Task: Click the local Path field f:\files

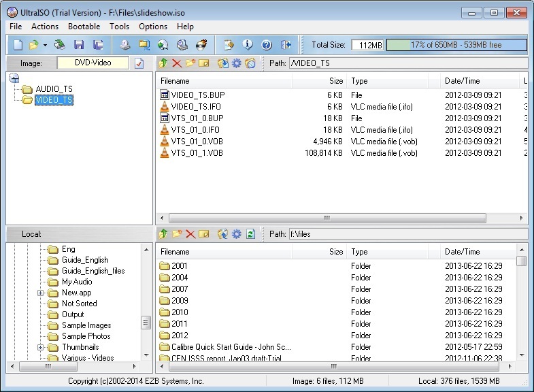Action: click(407, 234)
